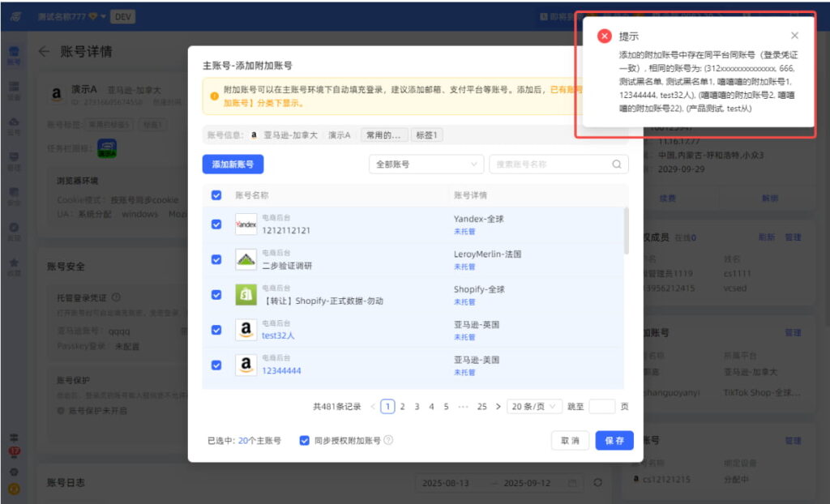Click the magnifier icon in 搜索账号名称 field
This screenshot has width=830, height=504.
coord(616,164)
